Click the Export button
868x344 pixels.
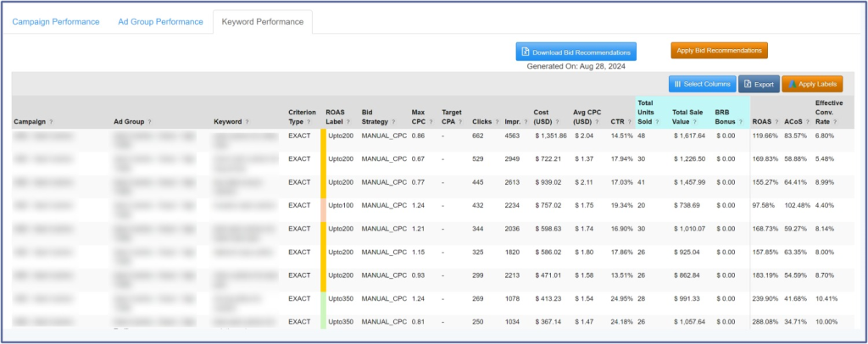(x=759, y=84)
